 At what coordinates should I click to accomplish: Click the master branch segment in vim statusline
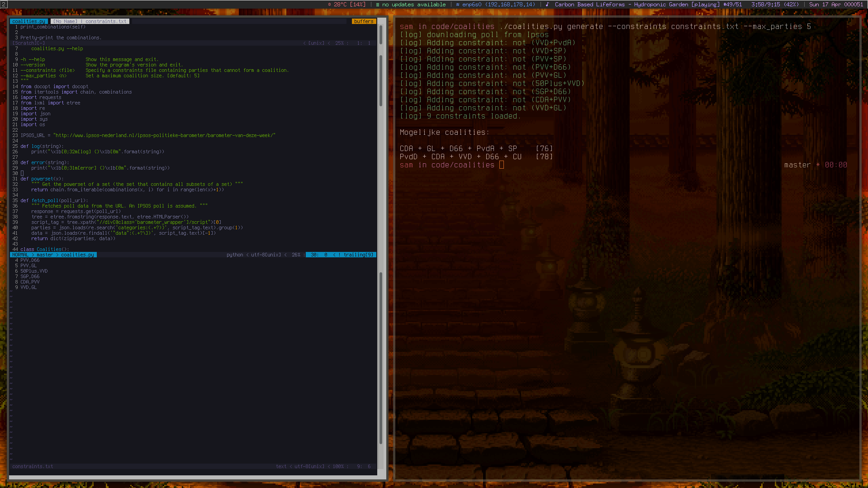click(44, 255)
